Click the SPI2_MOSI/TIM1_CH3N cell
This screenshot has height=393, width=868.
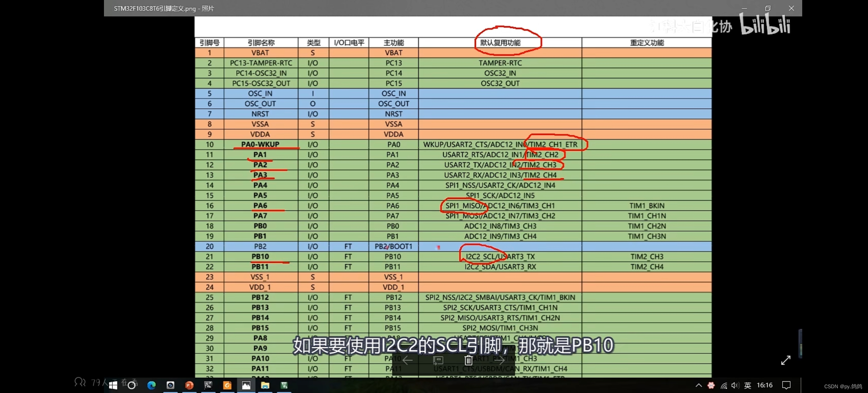pos(500,328)
